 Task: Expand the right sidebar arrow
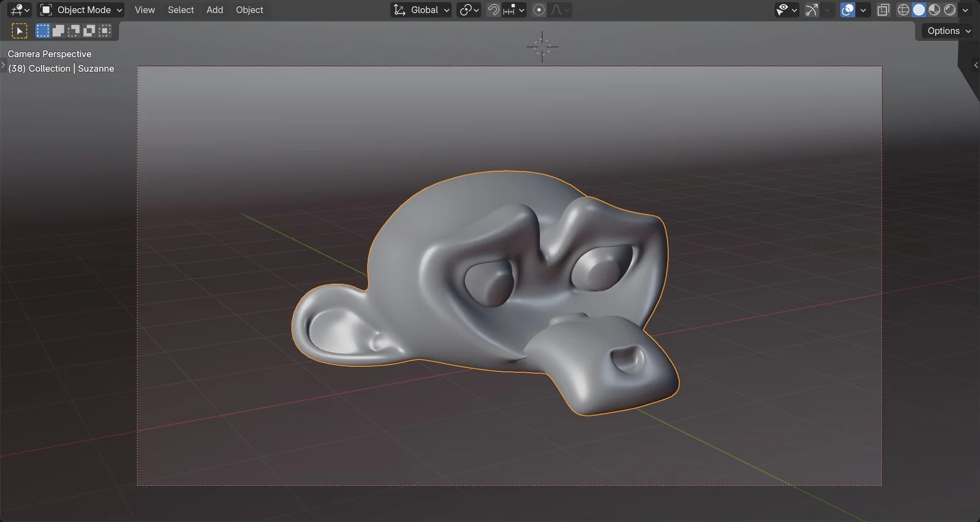tap(976, 65)
